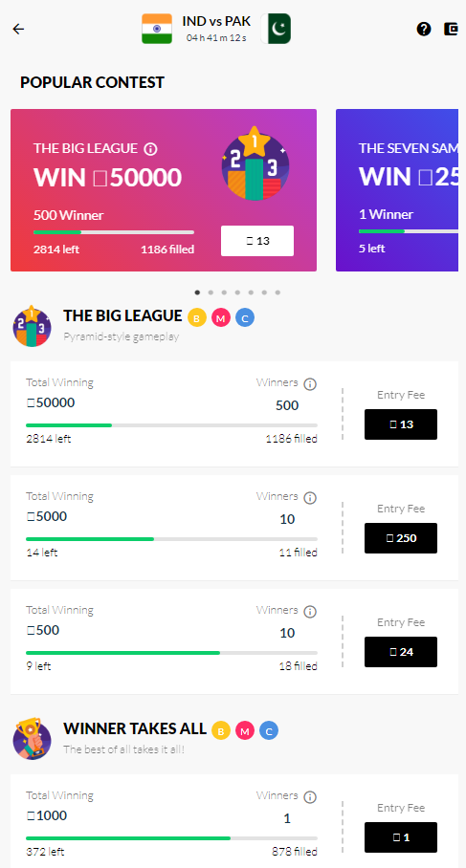Image resolution: width=466 pixels, height=868 pixels.
Task: Click the India flag icon
Action: 157,29
